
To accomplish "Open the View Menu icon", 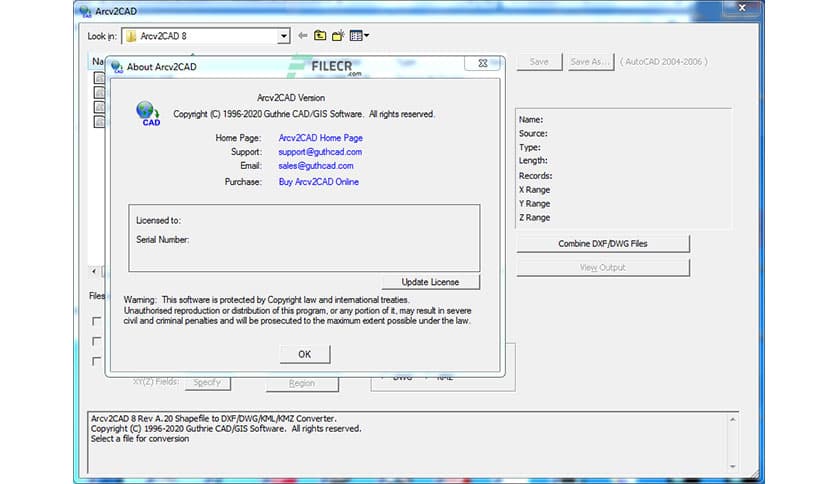I will tap(359, 36).
